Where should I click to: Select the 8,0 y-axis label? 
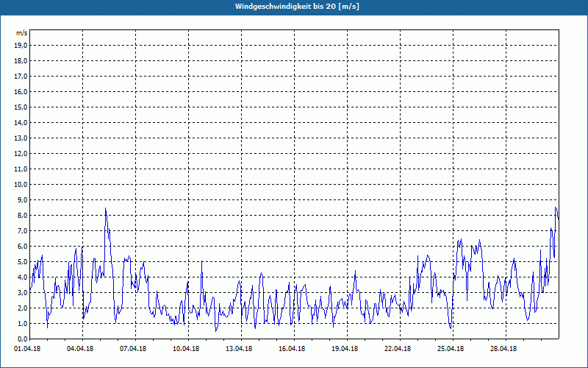point(23,215)
